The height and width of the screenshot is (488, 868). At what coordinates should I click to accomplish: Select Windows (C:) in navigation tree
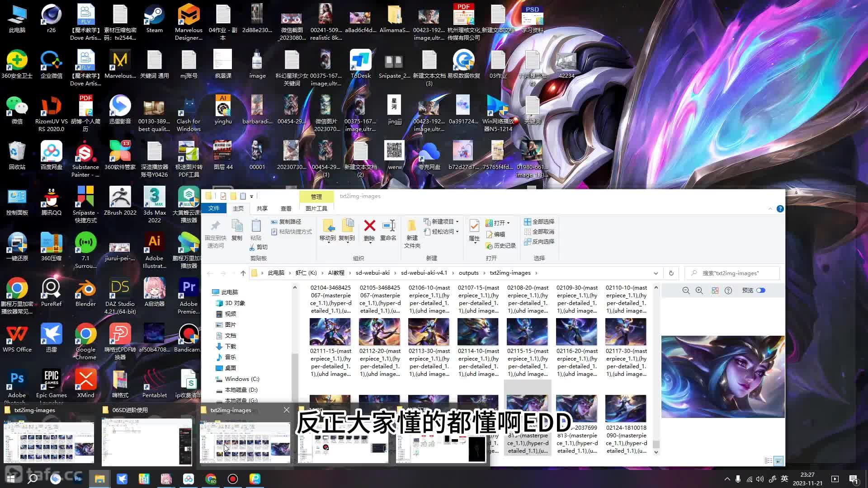237,379
